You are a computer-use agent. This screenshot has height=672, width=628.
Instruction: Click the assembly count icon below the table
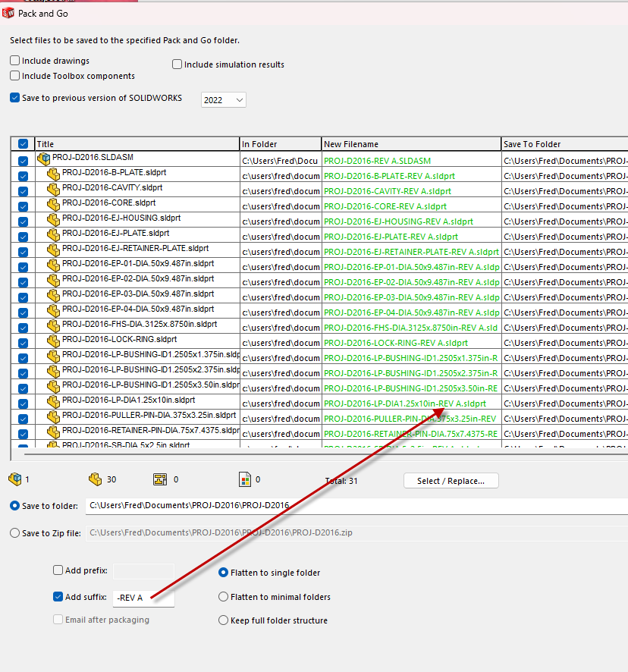click(x=14, y=479)
